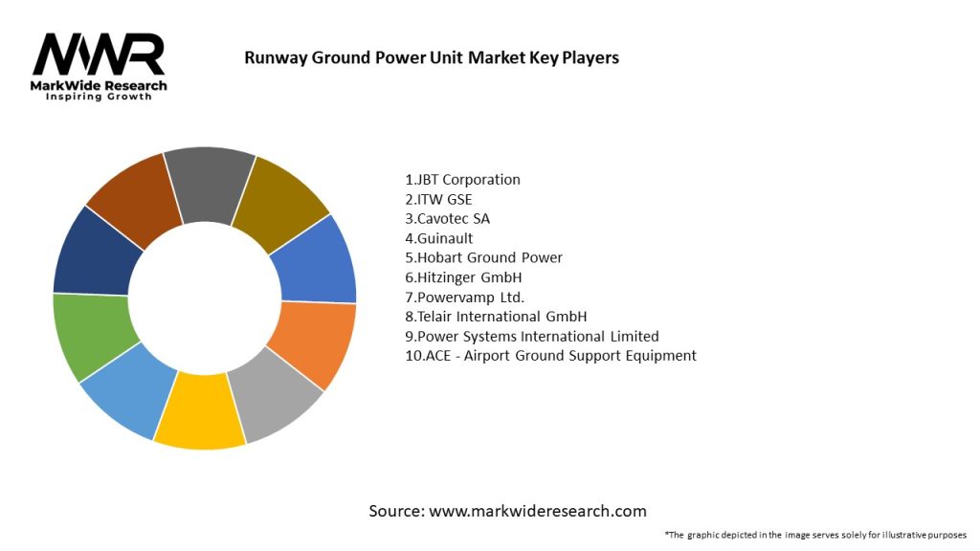Click the illustrative purposes disclaimer footnote

click(815, 535)
